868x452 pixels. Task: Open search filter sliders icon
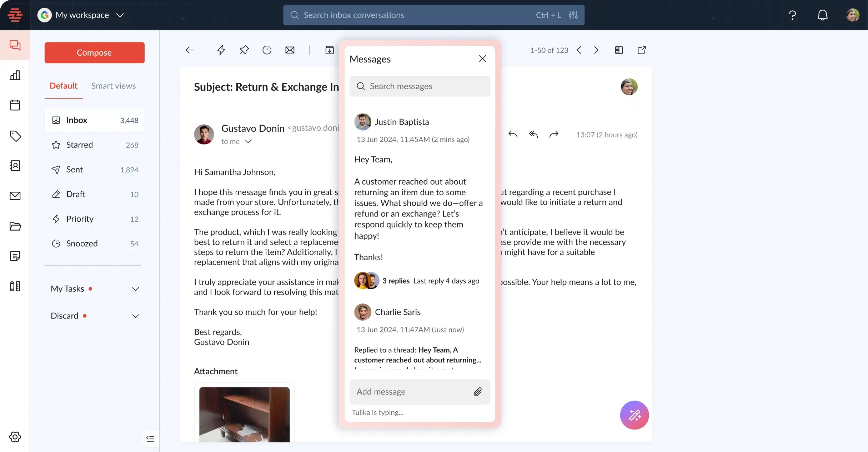click(573, 15)
